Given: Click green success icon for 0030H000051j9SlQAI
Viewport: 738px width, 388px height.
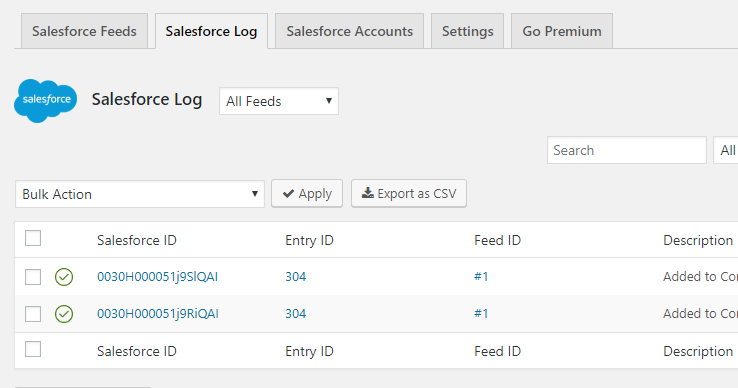Looking at the screenshot, I should (x=64, y=277).
